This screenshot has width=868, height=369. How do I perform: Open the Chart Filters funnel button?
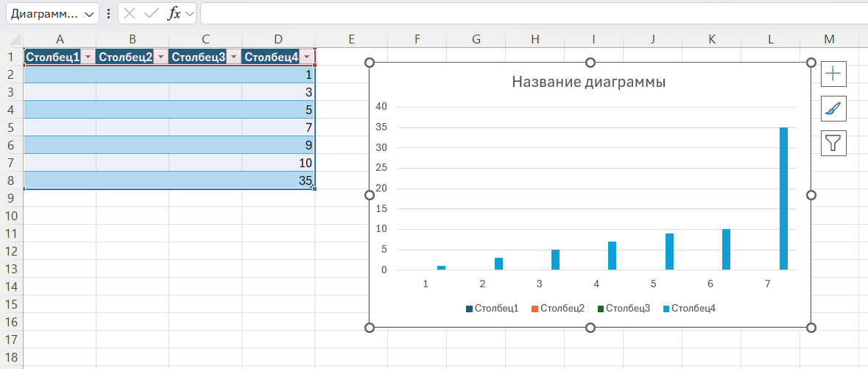[x=833, y=143]
